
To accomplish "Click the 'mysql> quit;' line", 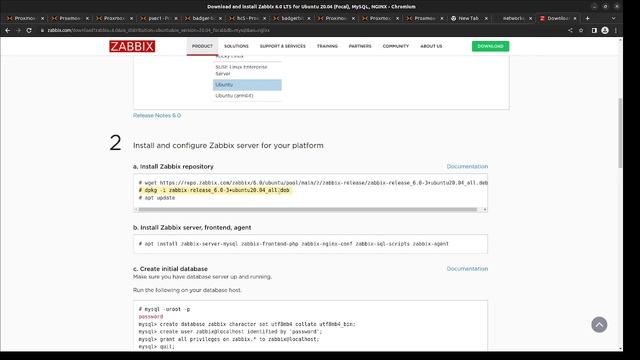I will click(156, 347).
